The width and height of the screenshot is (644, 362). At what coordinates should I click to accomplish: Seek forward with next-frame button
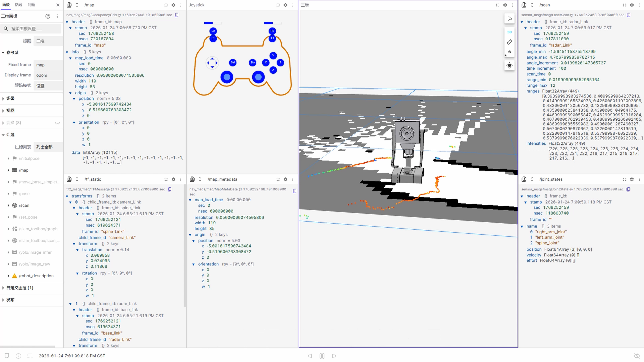[x=335, y=356]
